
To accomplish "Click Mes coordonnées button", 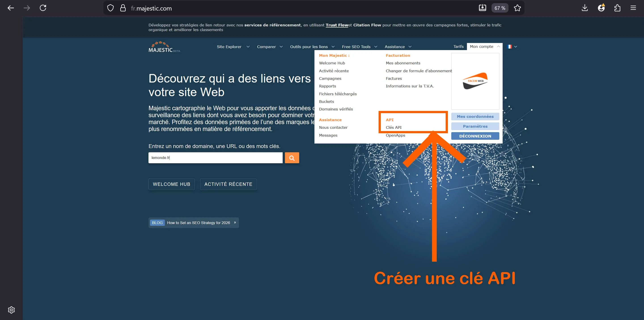I will click(x=475, y=117).
